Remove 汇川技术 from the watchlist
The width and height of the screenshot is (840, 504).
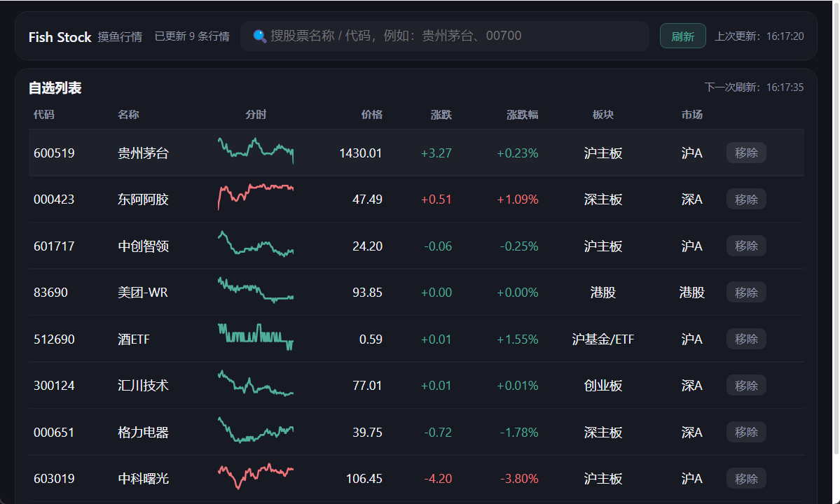[746, 386]
